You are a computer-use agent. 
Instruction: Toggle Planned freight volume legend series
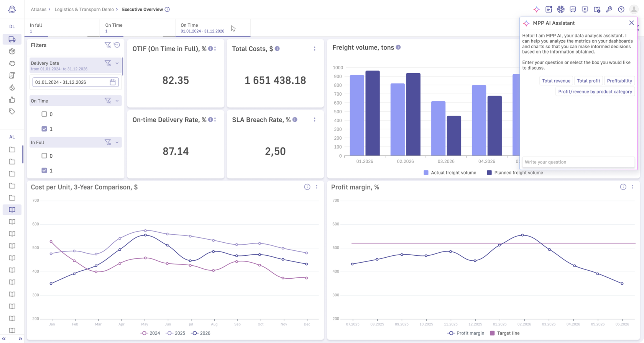click(x=515, y=173)
